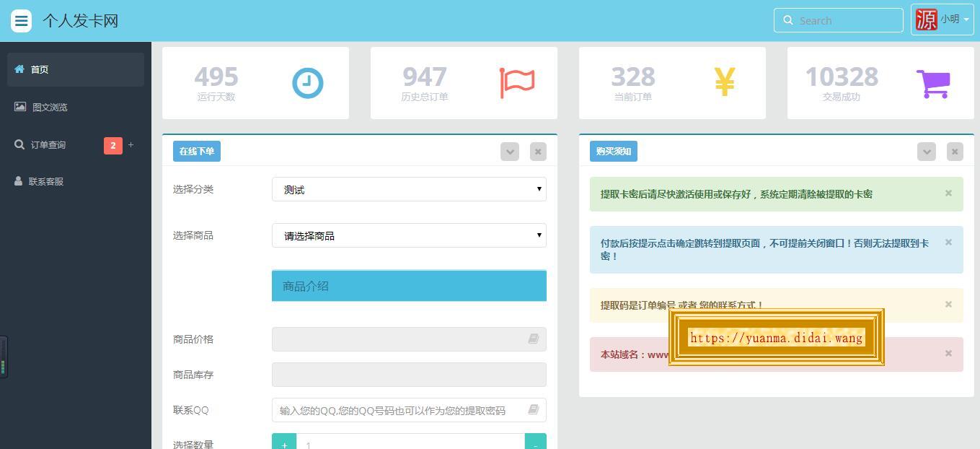Open 联系客服 in the sidebar
This screenshot has height=449, width=980.
click(76, 181)
